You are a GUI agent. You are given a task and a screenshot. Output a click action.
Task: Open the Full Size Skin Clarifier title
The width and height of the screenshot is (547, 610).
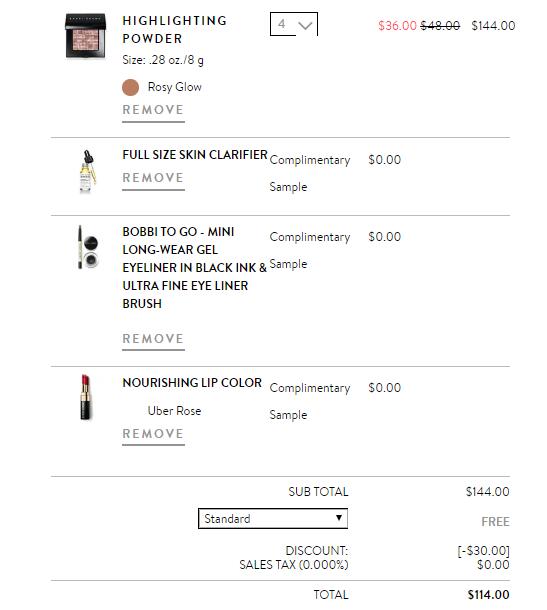(x=195, y=155)
